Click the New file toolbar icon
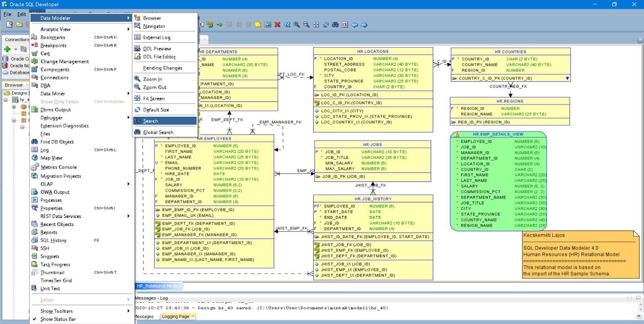Viewport: 644px width, 324px height. pos(10,25)
